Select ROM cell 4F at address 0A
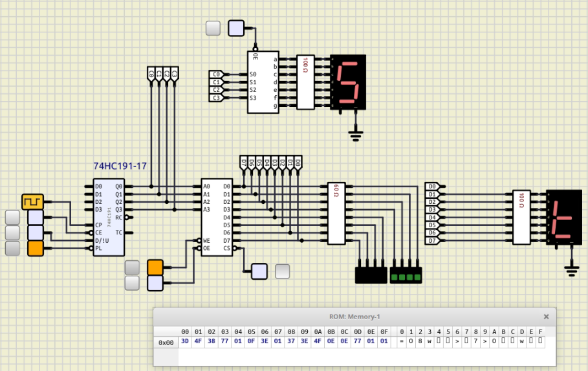The image size is (588, 371). pos(318,341)
